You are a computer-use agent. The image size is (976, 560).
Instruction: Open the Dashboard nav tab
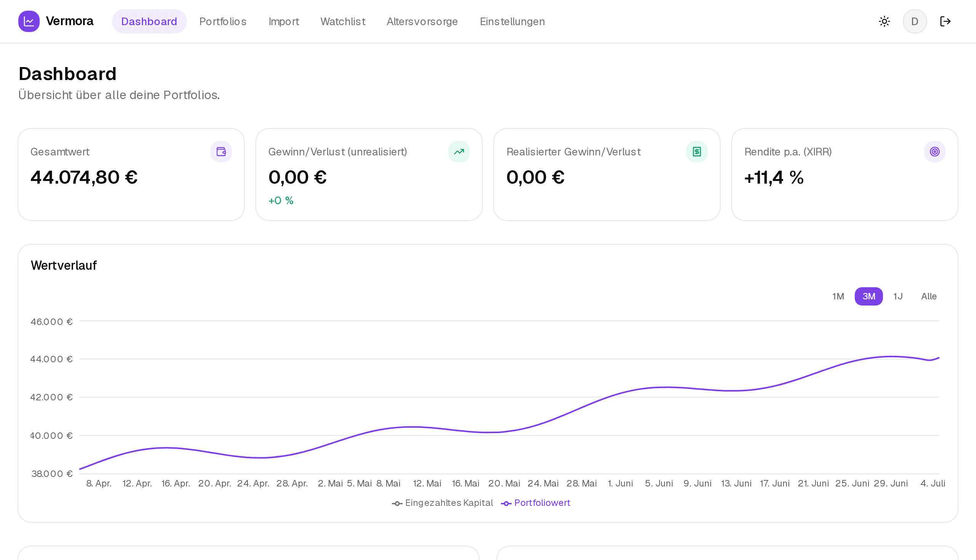point(149,21)
